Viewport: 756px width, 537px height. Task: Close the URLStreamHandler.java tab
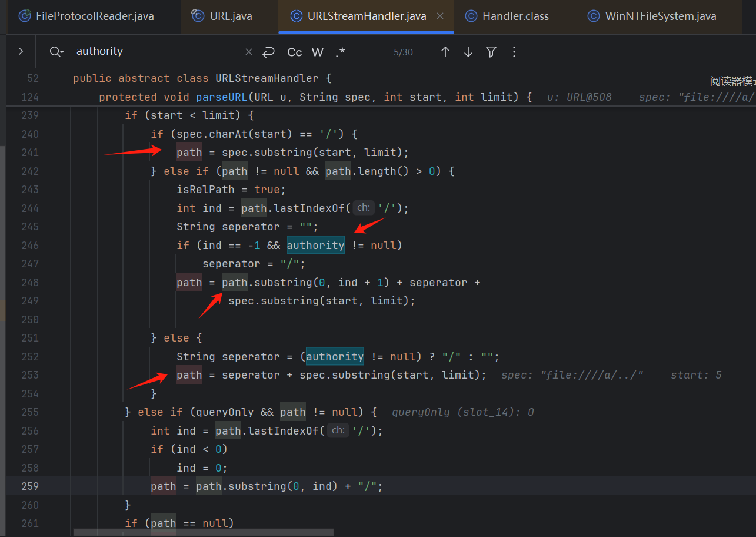pos(440,16)
